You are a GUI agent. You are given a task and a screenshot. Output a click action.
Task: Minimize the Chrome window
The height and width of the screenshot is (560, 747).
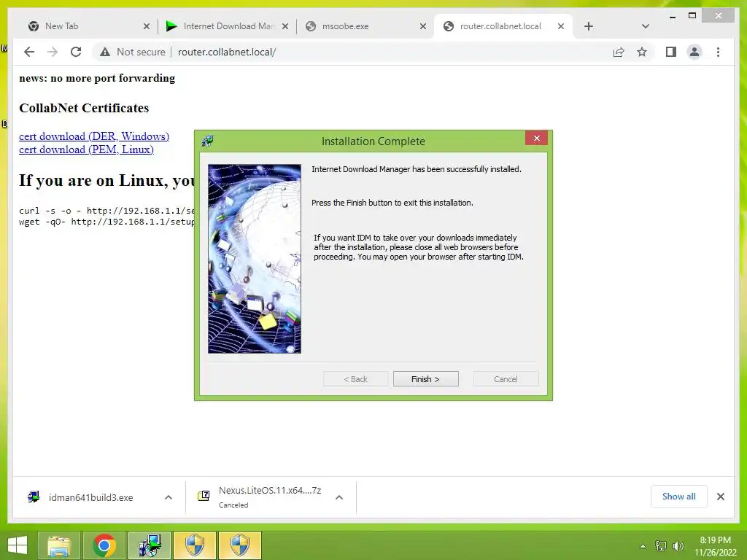click(x=672, y=16)
